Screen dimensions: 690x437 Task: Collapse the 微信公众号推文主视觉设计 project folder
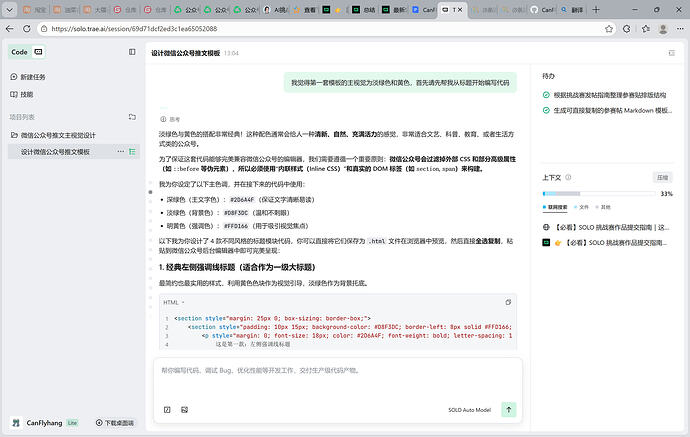click(13, 135)
